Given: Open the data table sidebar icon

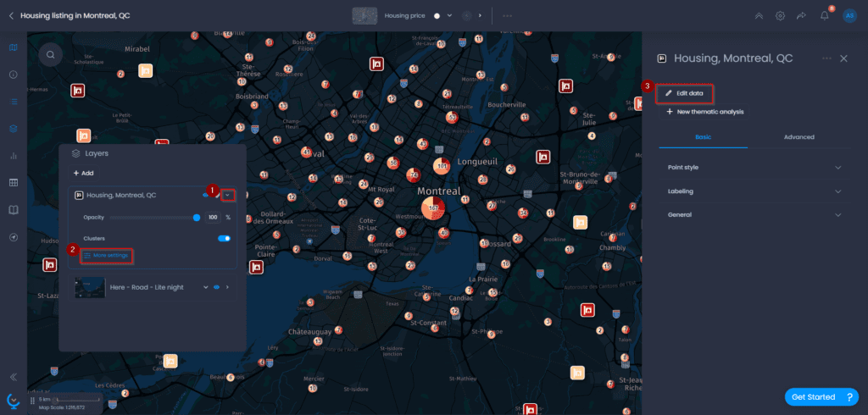Looking at the screenshot, I should (x=14, y=183).
